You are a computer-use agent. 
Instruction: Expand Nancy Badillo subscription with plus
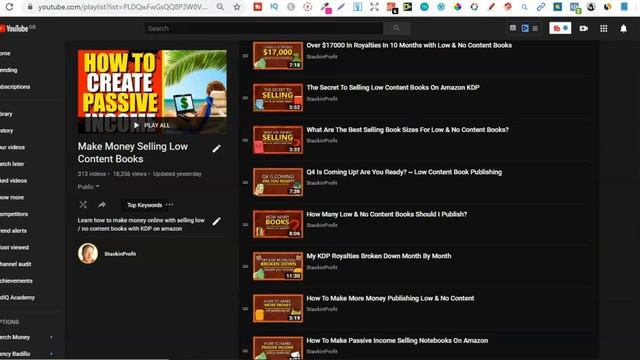pyautogui.click(x=51, y=354)
